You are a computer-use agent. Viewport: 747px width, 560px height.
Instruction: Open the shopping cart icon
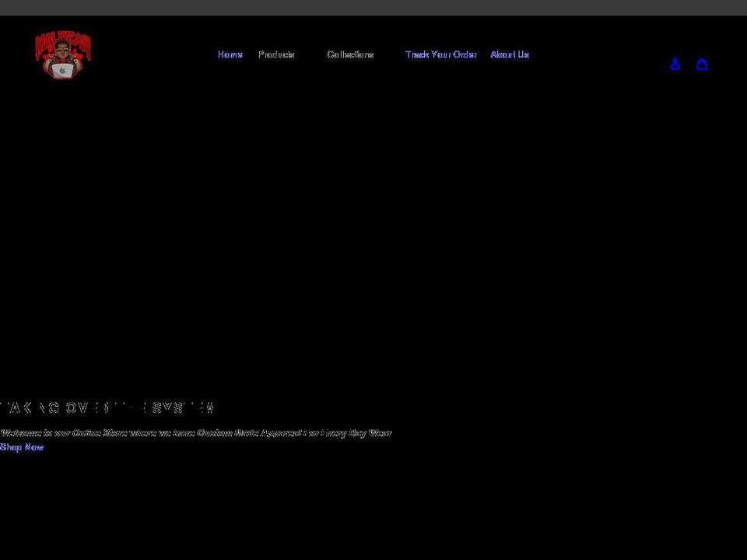pyautogui.click(x=702, y=65)
